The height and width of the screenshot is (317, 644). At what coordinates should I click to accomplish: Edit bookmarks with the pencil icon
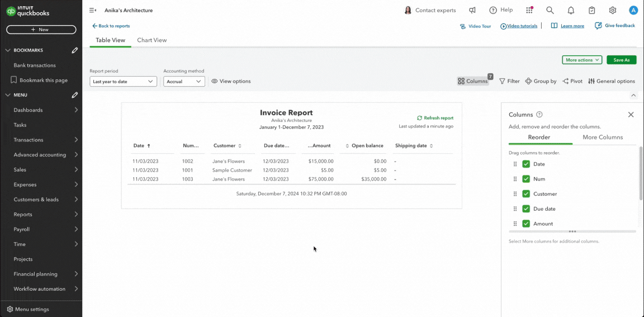(75, 50)
